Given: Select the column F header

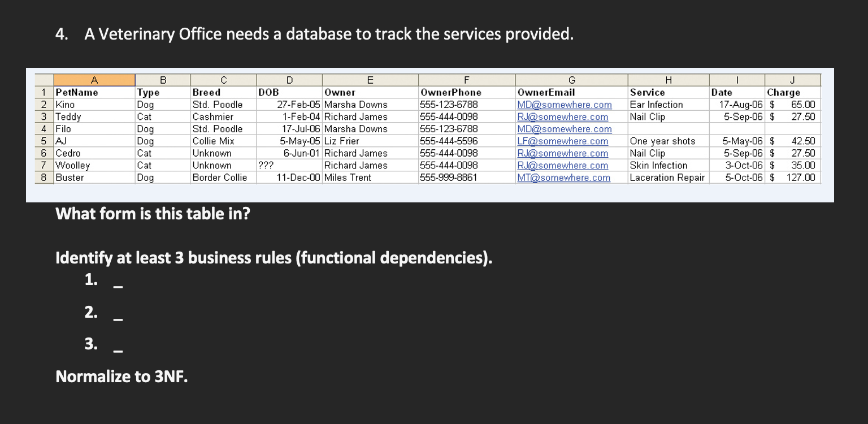Looking at the screenshot, I should click(467, 80).
